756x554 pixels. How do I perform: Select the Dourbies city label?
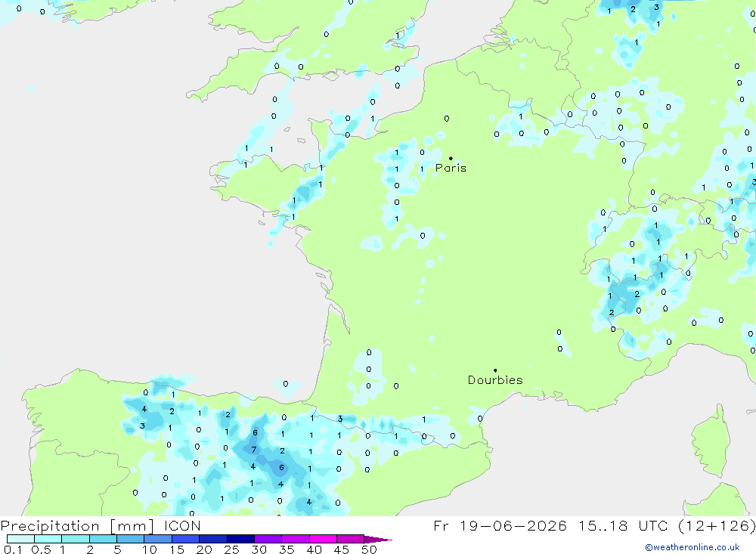click(x=495, y=380)
